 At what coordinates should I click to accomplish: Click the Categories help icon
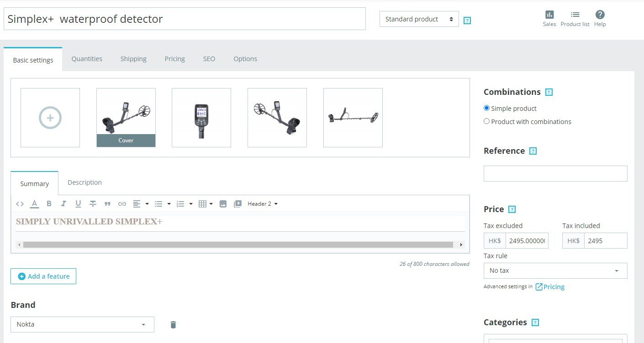pos(535,322)
